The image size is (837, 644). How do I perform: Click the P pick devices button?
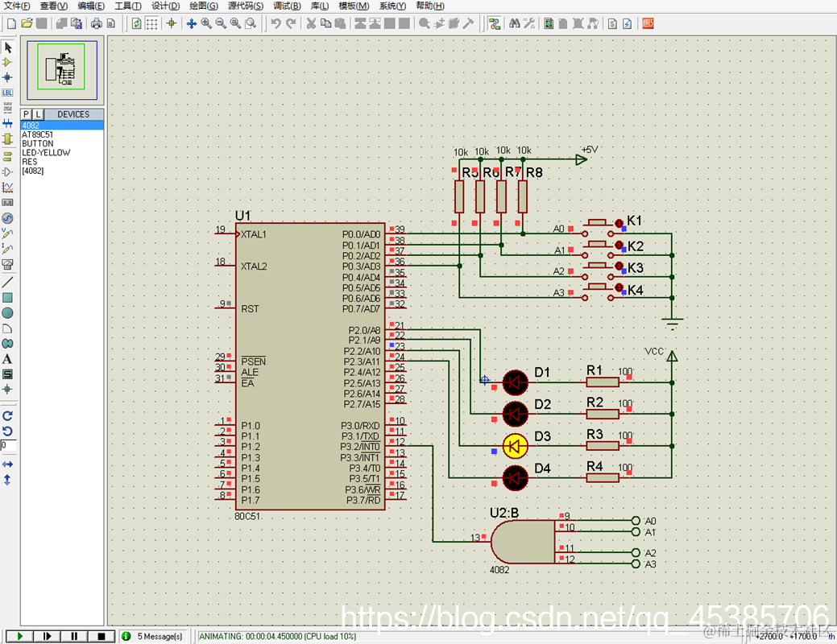pos(26,114)
